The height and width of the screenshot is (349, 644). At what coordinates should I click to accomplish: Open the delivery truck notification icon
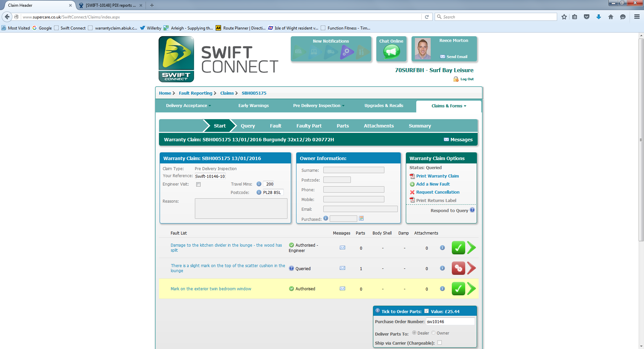point(331,52)
